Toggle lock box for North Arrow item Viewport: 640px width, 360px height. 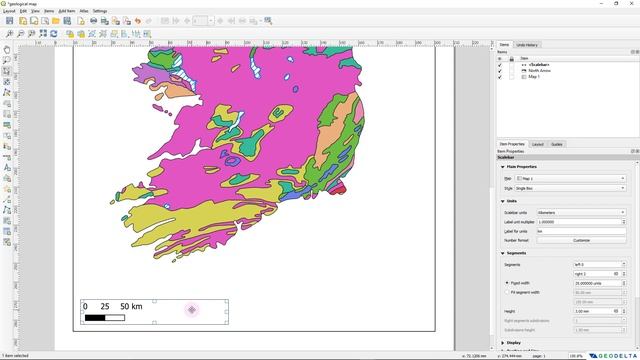coord(511,71)
